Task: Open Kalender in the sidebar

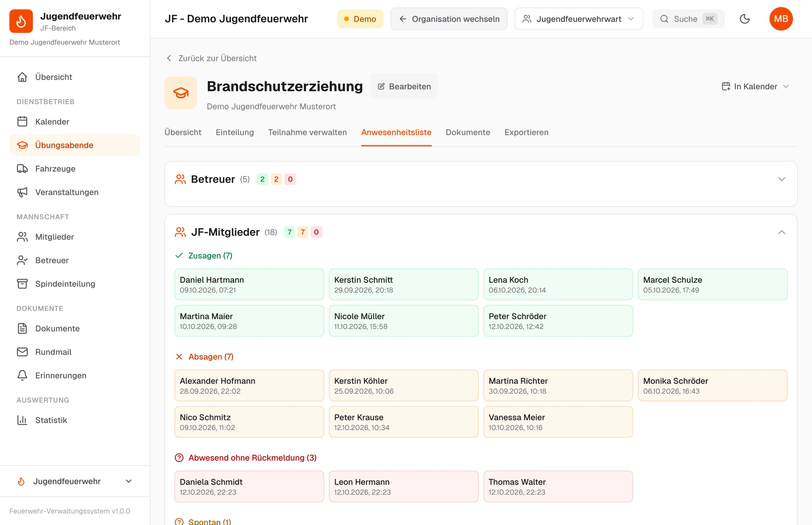Action: [x=75, y=122]
